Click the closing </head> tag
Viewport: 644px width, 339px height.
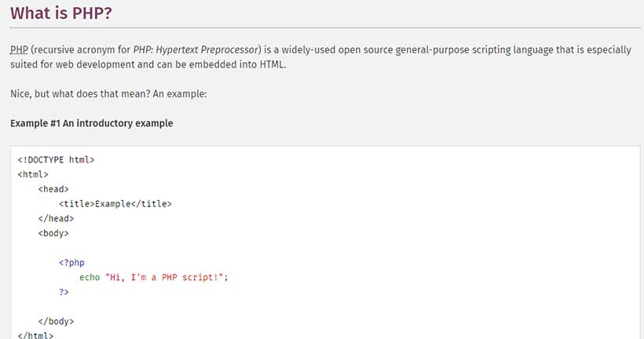point(56,219)
